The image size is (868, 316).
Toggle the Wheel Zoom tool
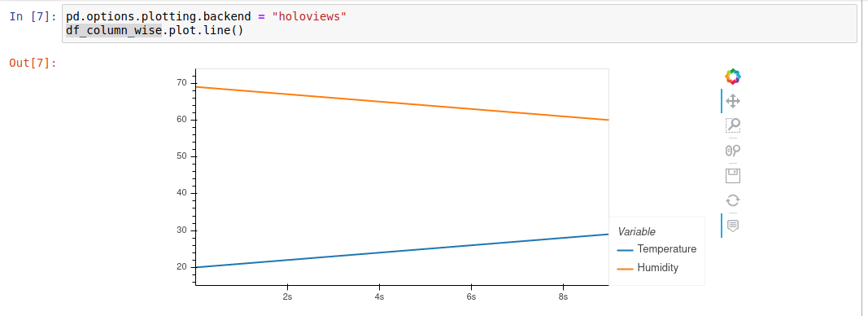coord(732,150)
